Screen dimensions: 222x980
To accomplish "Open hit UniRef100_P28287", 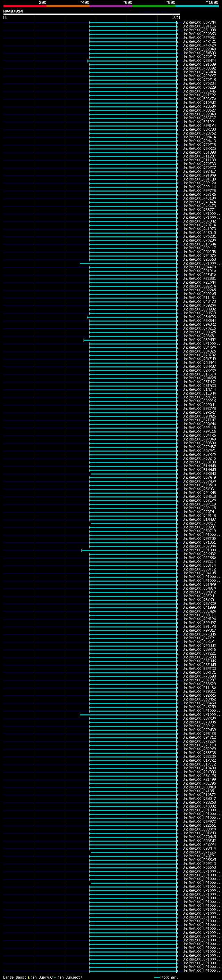I will click(x=199, y=527).
